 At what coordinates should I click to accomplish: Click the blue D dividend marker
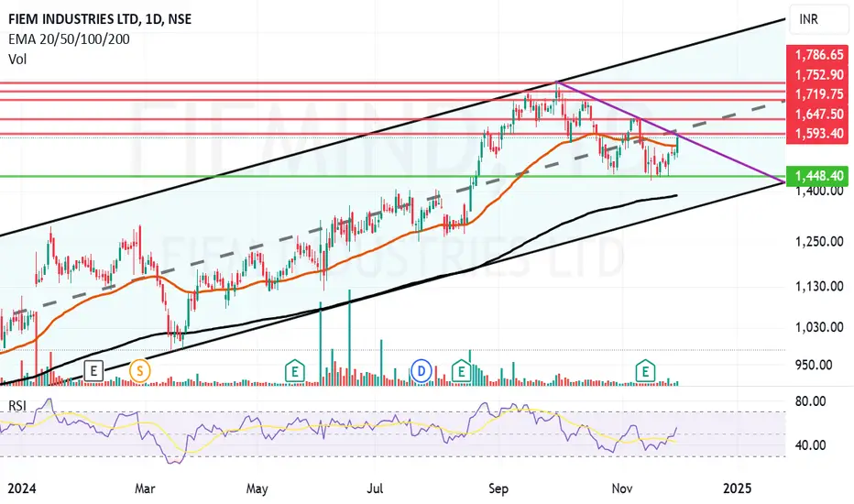[x=421, y=372]
